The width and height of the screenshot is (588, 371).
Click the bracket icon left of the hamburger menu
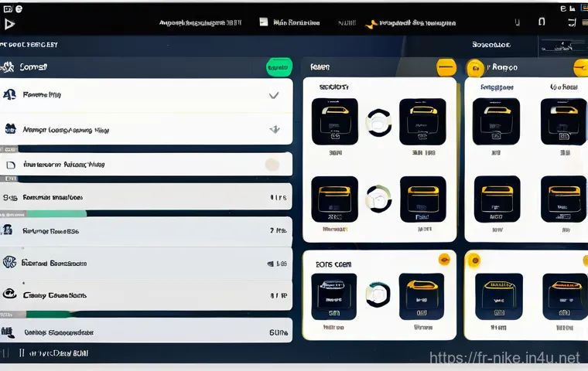click(x=572, y=22)
